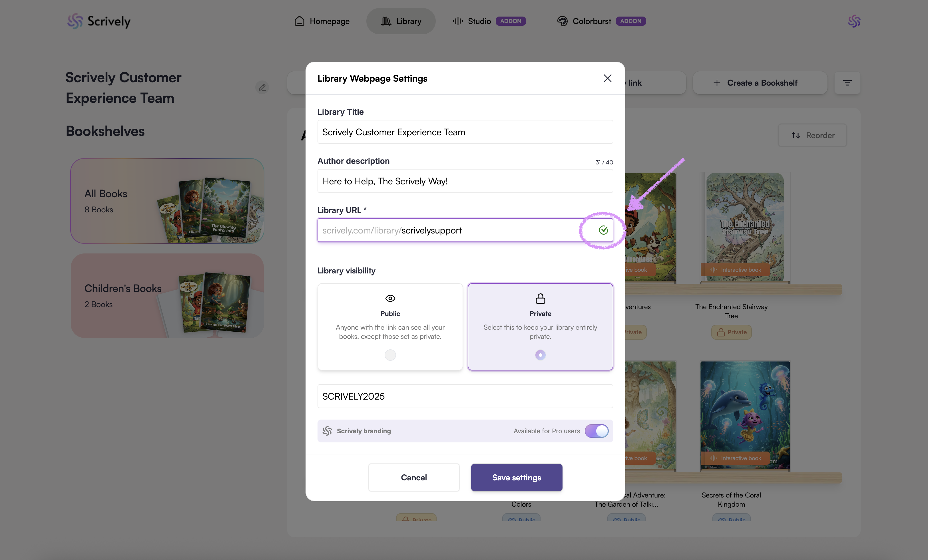This screenshot has width=928, height=560.
Task: Go to the Homepage nav item
Action: tap(322, 21)
